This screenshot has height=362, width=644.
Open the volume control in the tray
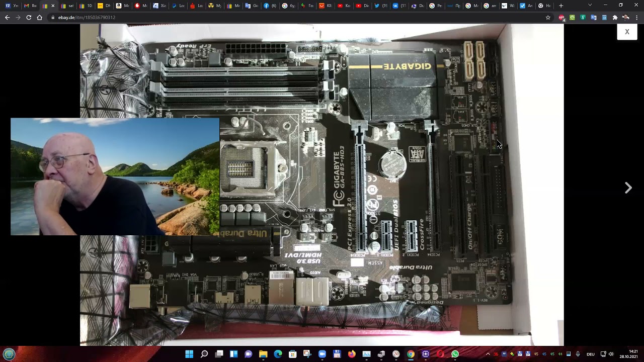point(611,354)
